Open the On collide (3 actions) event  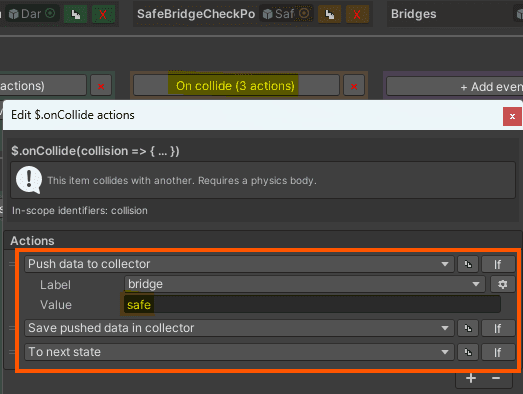point(236,86)
